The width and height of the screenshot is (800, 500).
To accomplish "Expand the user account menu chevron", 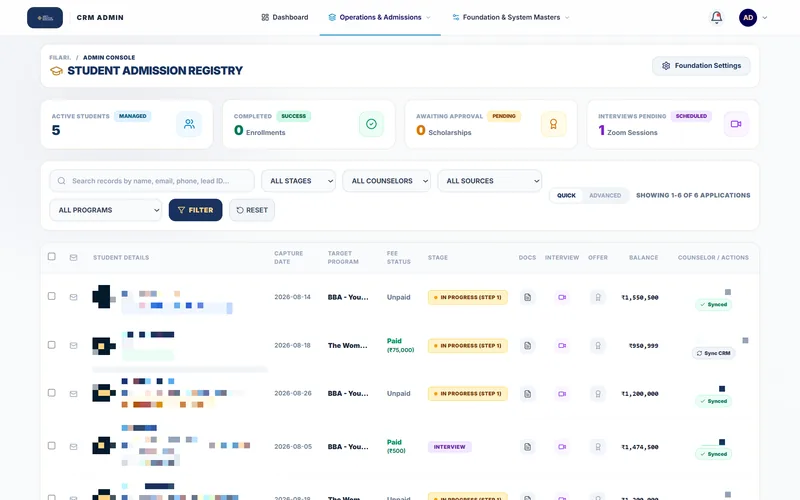I will (x=765, y=17).
